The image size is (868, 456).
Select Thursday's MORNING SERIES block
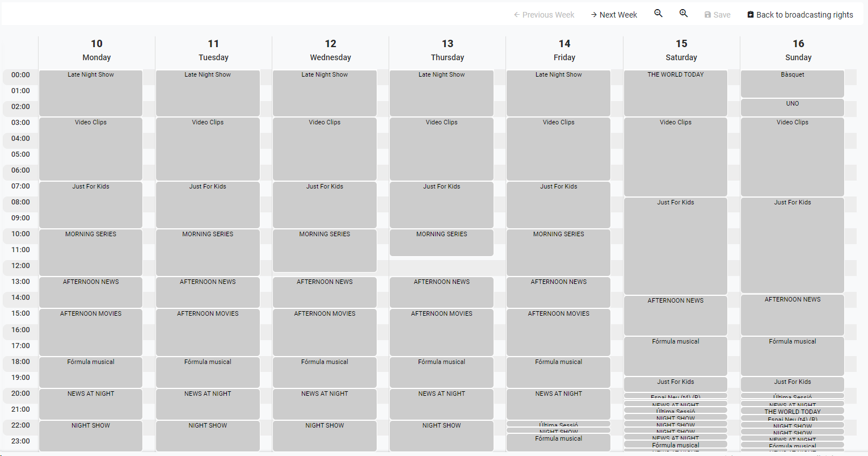pyautogui.click(x=441, y=242)
